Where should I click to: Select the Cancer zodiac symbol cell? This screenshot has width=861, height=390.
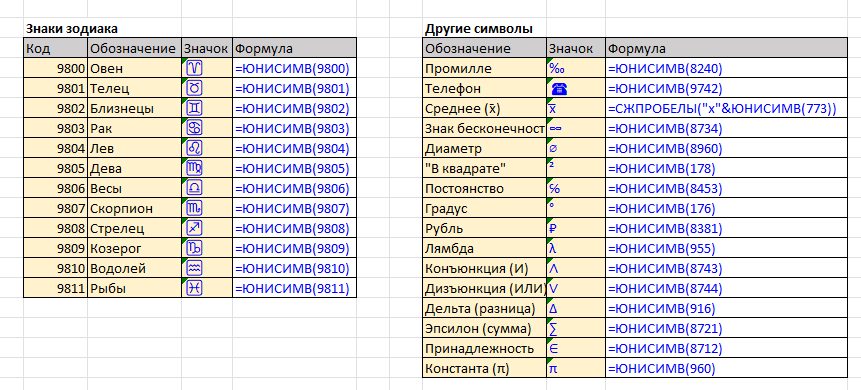pyautogui.click(x=207, y=128)
